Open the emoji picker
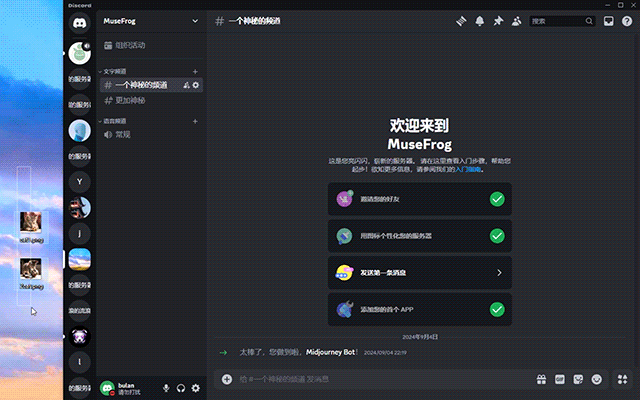The image size is (640, 400). (596, 380)
